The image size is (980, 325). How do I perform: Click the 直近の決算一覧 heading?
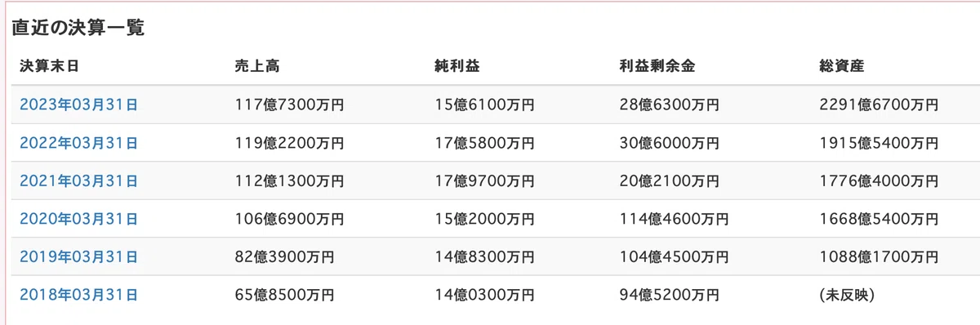(x=78, y=28)
